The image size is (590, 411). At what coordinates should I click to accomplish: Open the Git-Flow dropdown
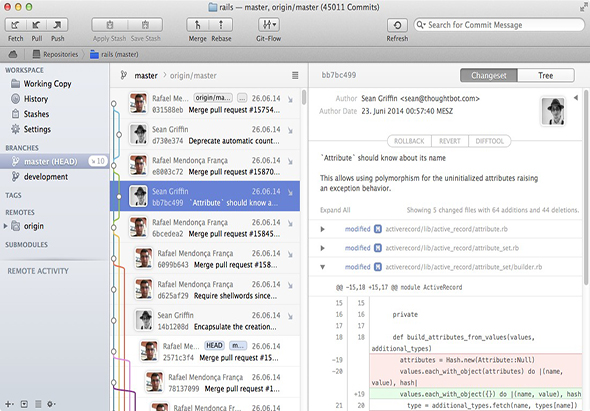click(x=269, y=25)
